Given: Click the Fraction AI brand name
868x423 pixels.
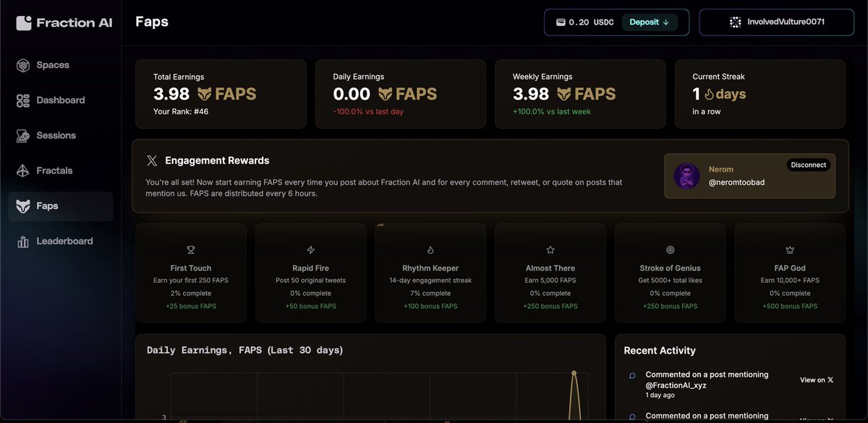Looking at the screenshot, I should (x=75, y=23).
